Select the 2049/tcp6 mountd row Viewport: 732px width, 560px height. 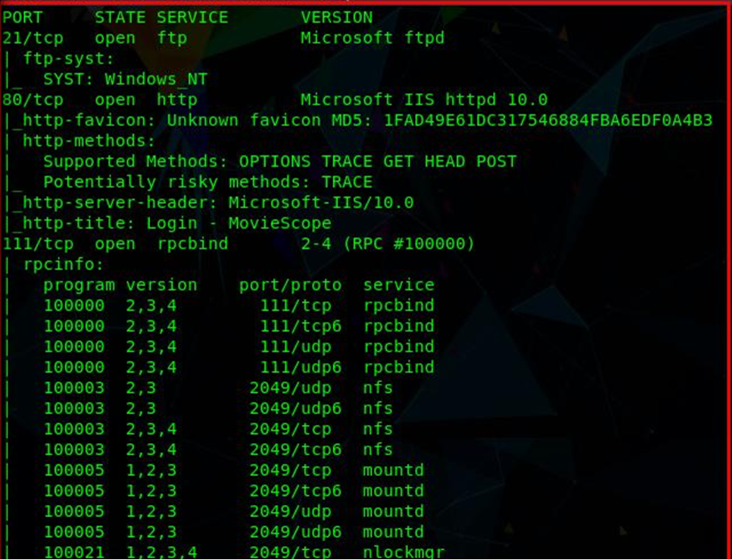[x=233, y=490]
